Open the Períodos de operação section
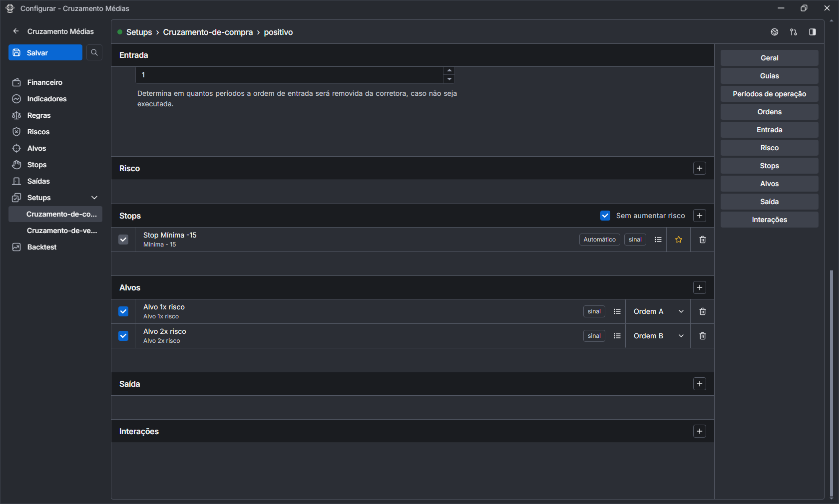The height and width of the screenshot is (504, 839). tap(769, 94)
